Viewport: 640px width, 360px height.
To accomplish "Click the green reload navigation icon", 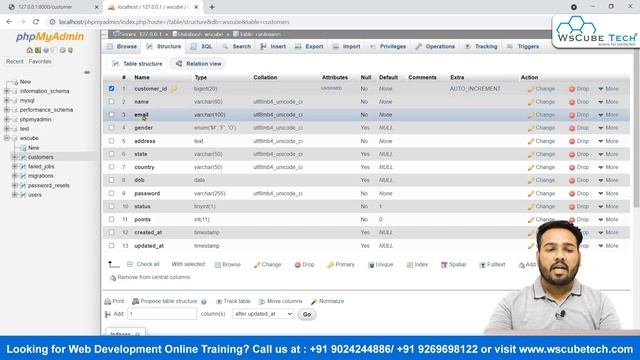I will (71, 50).
